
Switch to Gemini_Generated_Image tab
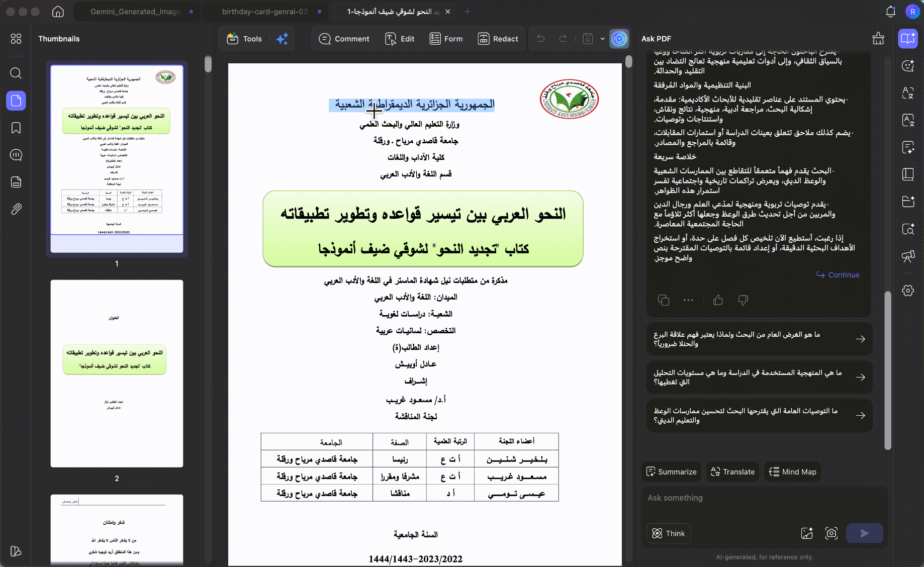click(x=136, y=12)
